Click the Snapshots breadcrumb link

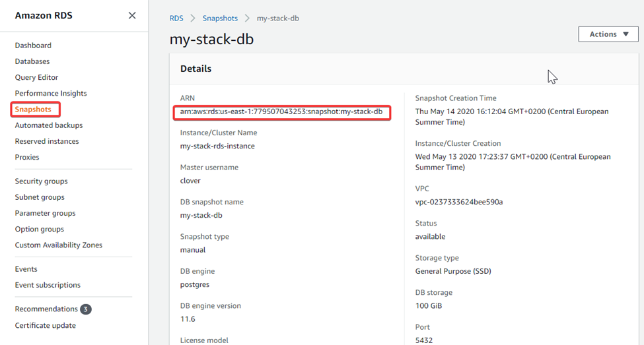pyautogui.click(x=220, y=18)
